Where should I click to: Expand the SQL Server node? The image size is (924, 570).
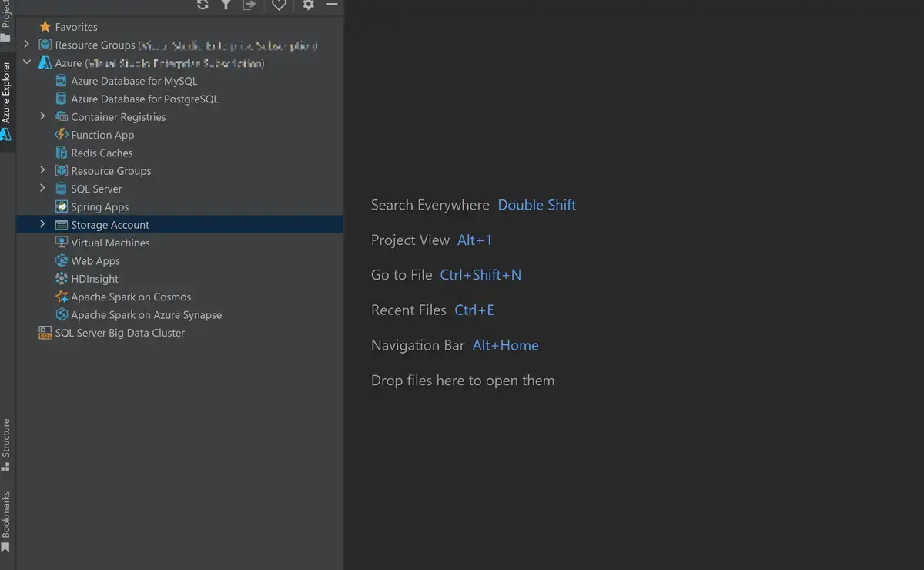point(43,188)
